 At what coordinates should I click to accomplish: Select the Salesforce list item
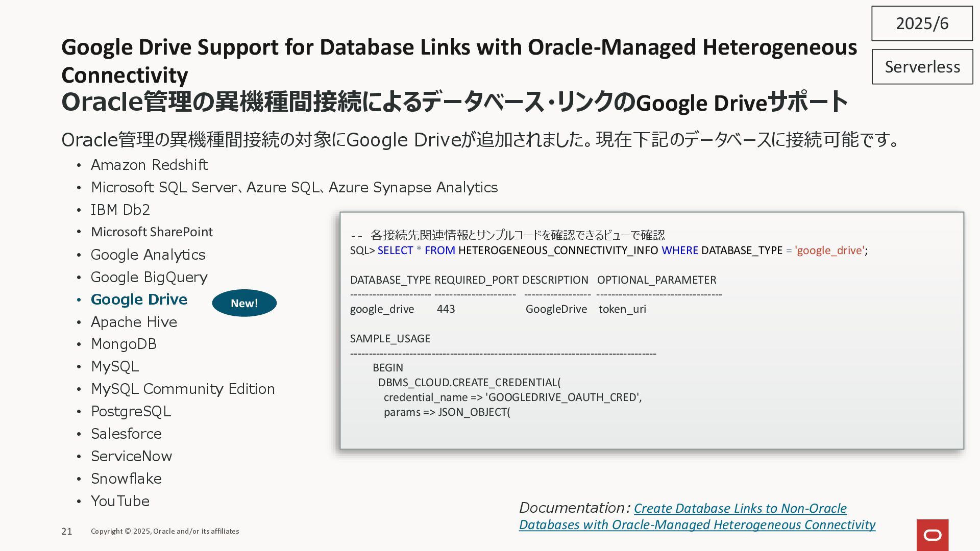tap(126, 434)
